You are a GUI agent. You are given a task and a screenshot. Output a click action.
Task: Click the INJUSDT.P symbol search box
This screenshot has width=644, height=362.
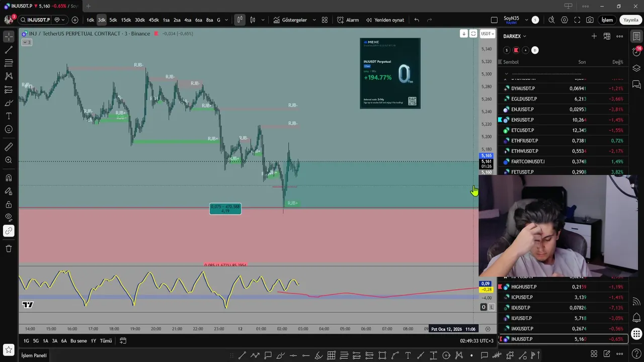[x=35, y=20]
